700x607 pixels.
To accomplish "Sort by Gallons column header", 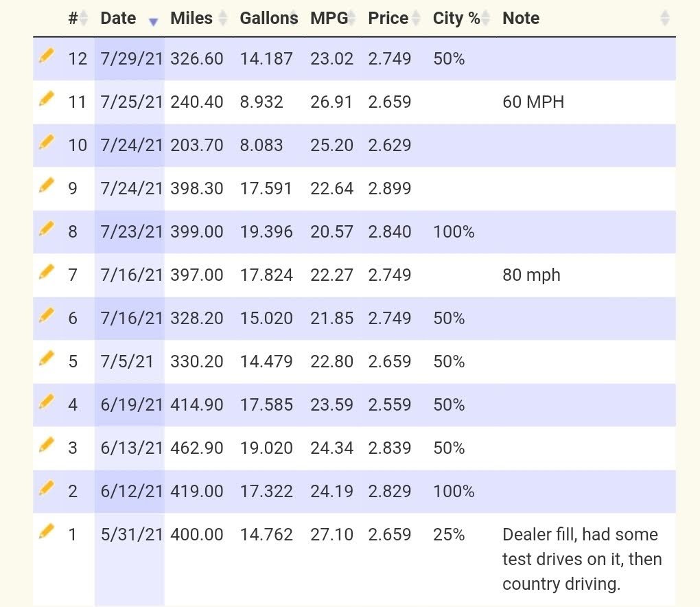I will (x=269, y=19).
